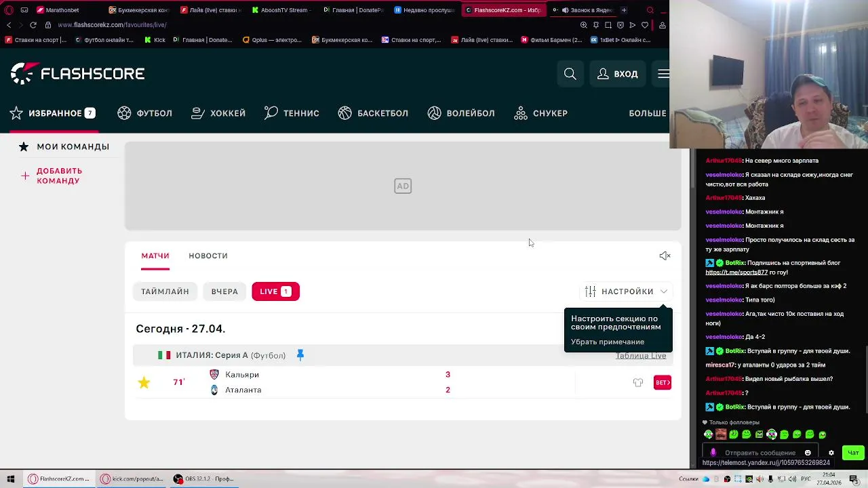Click the Opera menu icon at top-left
Screen dimensions: 868x488
(x=9, y=10)
